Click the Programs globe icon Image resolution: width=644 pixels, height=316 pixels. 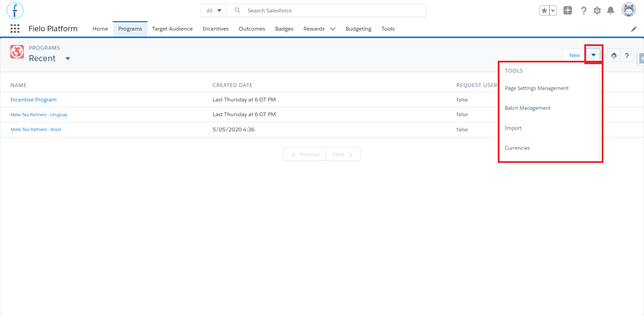17,52
